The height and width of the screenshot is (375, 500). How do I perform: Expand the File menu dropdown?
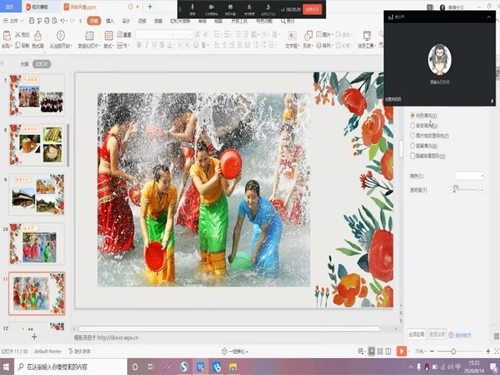[x=13, y=21]
